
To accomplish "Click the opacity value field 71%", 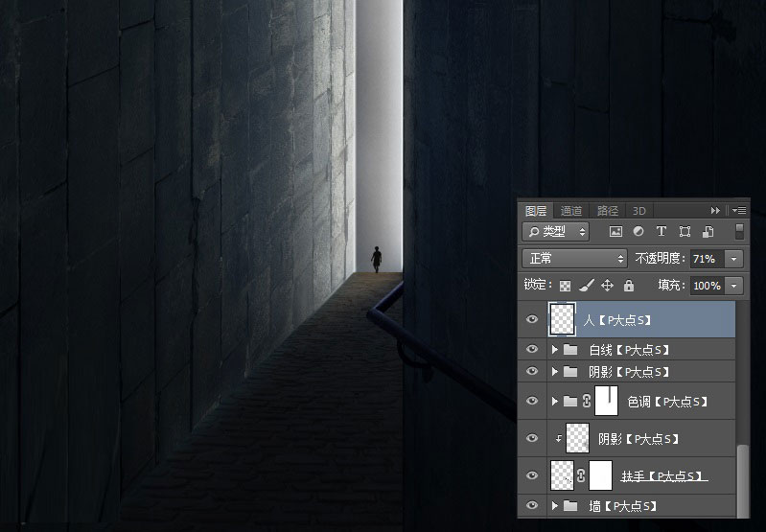I will click(x=708, y=259).
